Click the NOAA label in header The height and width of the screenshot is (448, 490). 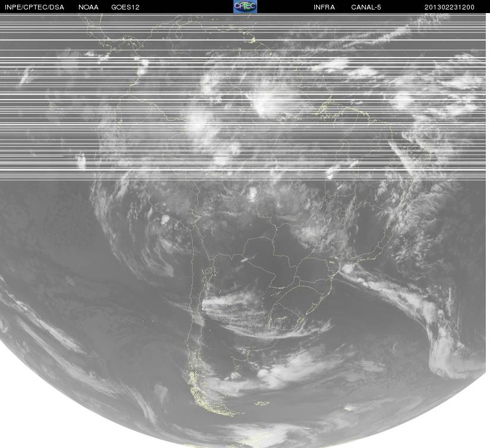point(88,7)
